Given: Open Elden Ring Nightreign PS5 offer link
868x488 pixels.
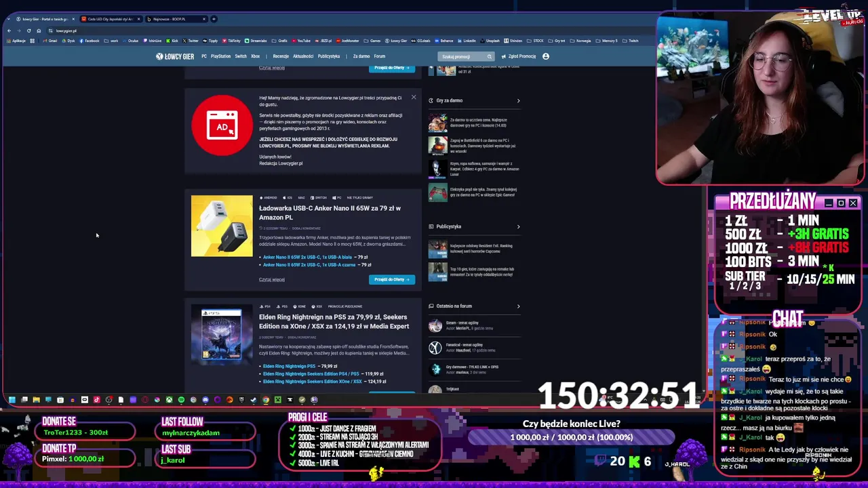Looking at the screenshot, I should click(289, 366).
